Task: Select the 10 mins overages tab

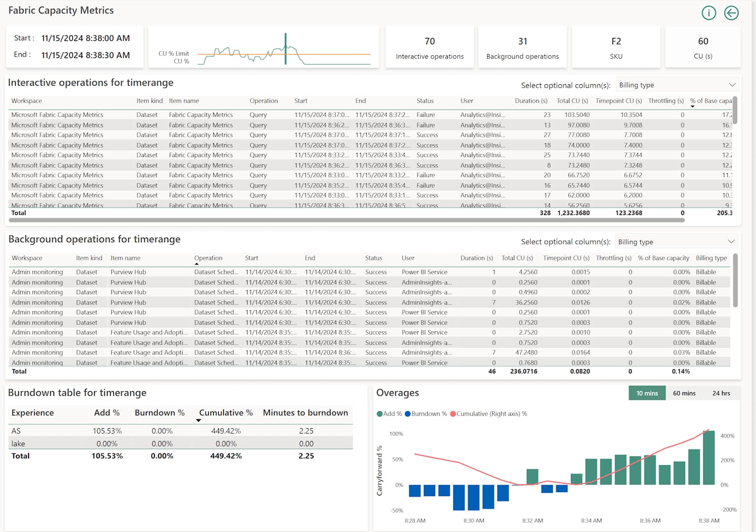Action: (647, 393)
